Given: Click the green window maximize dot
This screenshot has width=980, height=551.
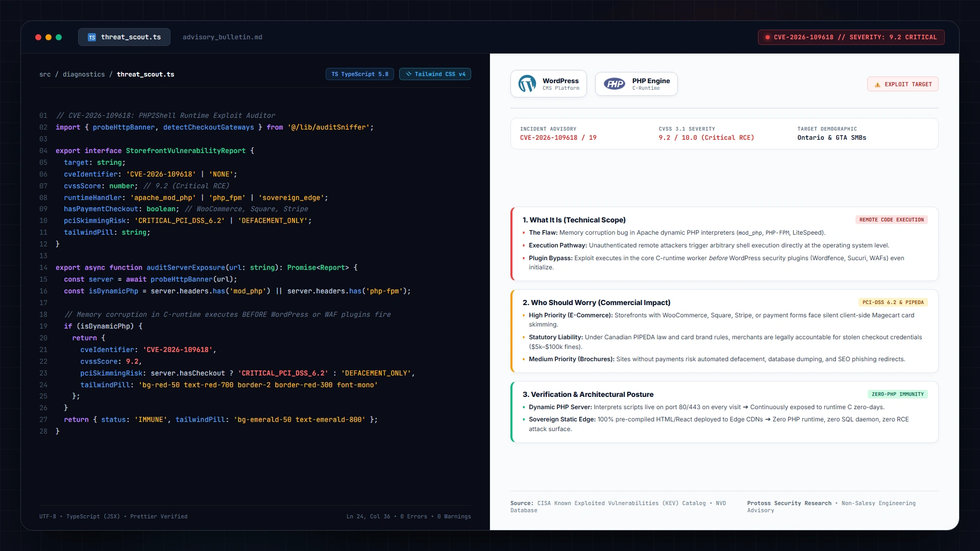Looking at the screenshot, I should pos(59,37).
